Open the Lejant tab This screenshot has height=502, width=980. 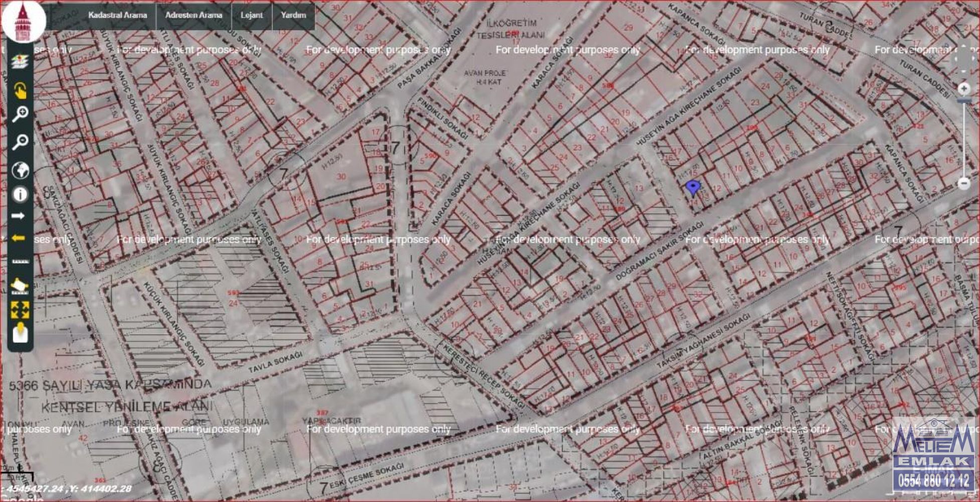coord(251,15)
